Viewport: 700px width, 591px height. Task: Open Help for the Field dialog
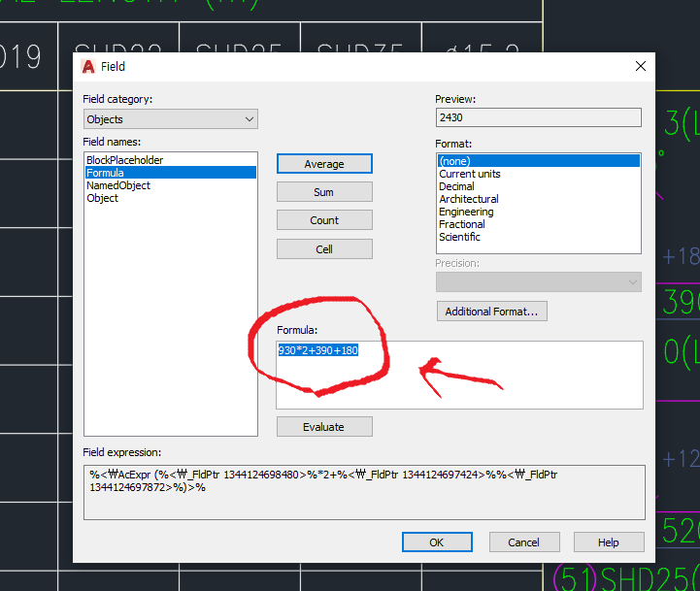pyautogui.click(x=609, y=542)
